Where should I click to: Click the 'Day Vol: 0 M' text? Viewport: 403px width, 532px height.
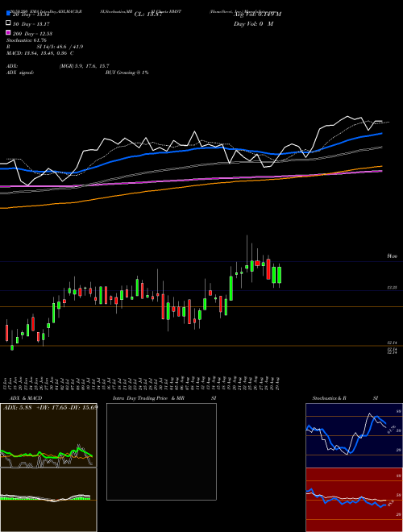253,23
